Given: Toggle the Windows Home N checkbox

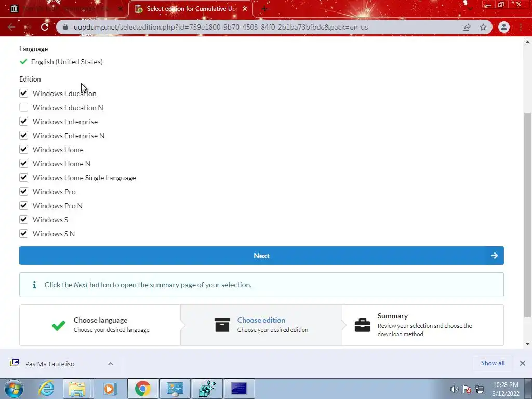Looking at the screenshot, I should [x=23, y=164].
